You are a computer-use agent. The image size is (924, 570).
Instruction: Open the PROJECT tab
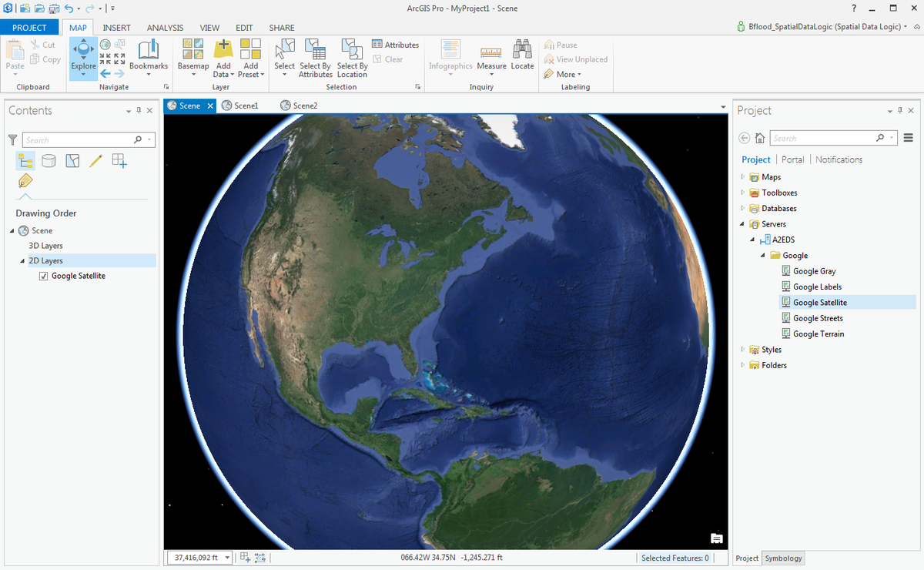(x=29, y=28)
